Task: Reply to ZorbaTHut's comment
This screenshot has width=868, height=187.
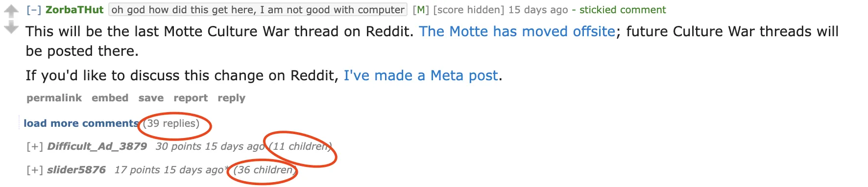Action: tap(231, 98)
